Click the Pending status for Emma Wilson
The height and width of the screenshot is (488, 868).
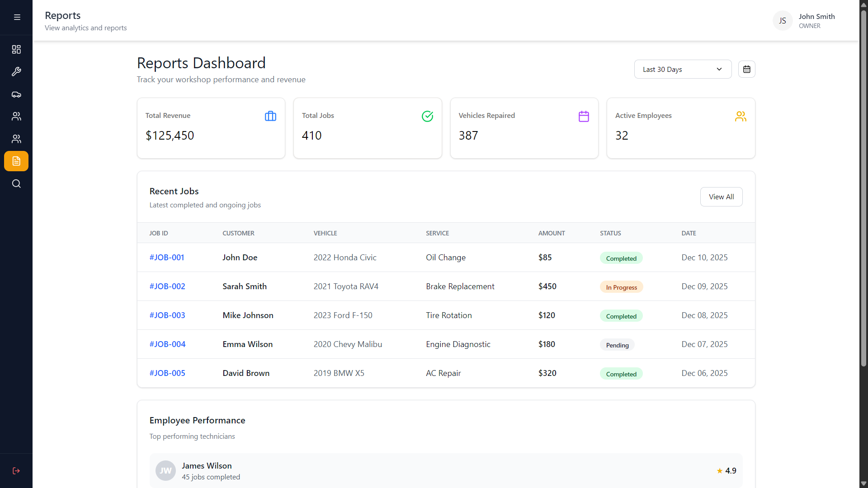(617, 344)
